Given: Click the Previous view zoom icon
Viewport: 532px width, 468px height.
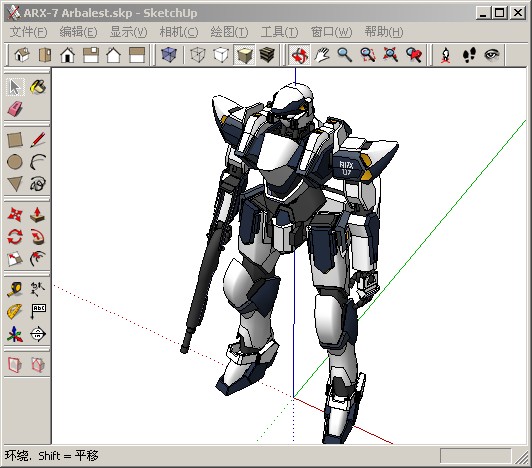Looking at the screenshot, I should click(x=414, y=55).
